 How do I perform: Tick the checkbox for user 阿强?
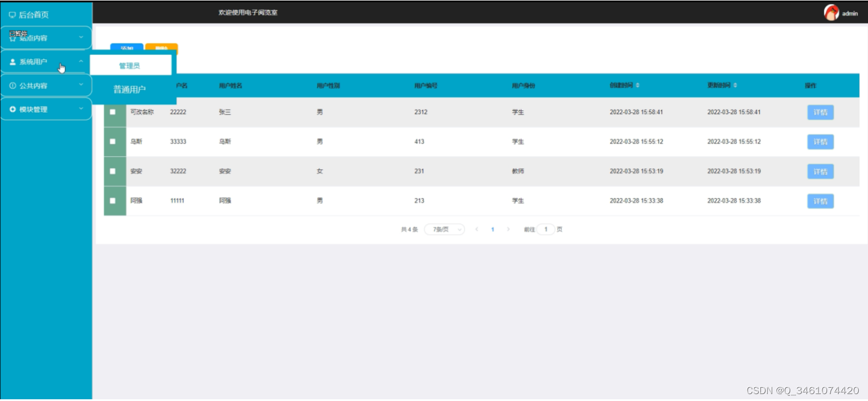coord(112,200)
